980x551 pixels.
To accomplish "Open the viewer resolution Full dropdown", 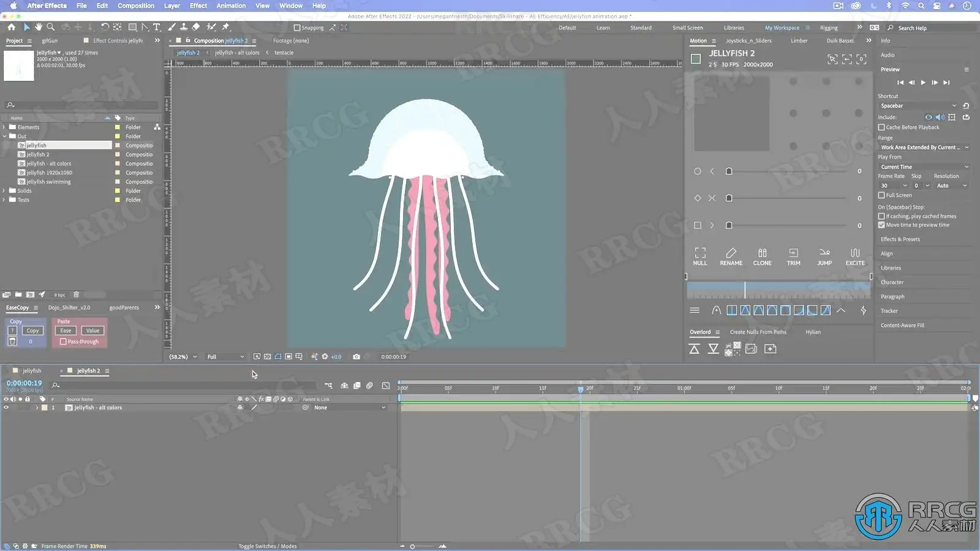I will pos(225,357).
